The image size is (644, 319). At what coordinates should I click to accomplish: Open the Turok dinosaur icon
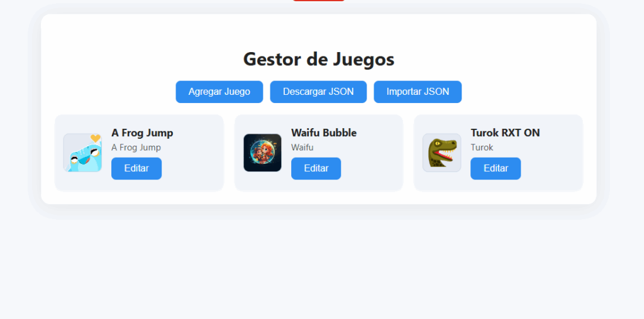tap(442, 153)
